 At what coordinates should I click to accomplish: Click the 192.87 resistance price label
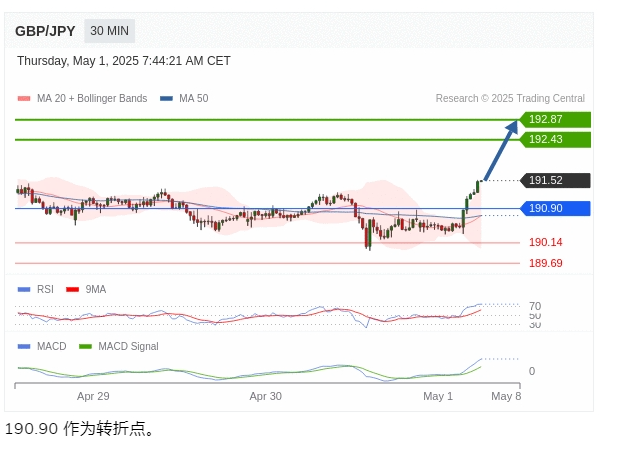click(x=555, y=119)
